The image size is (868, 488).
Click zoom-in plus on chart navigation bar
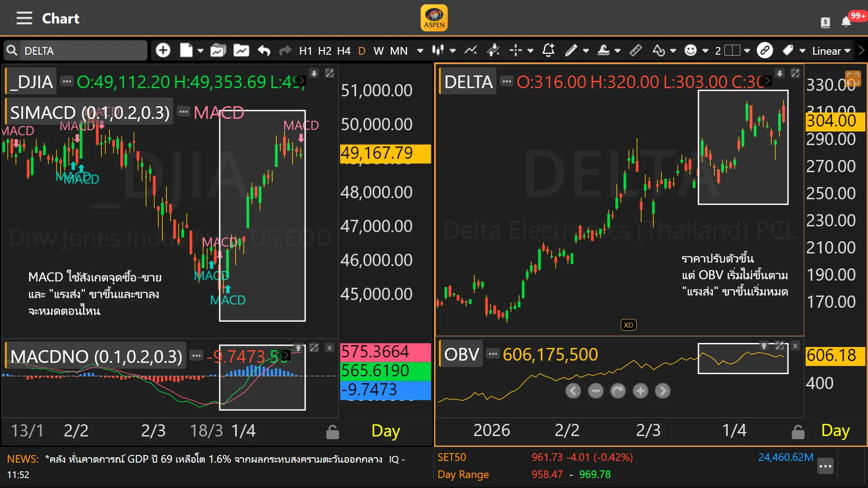[x=640, y=391]
